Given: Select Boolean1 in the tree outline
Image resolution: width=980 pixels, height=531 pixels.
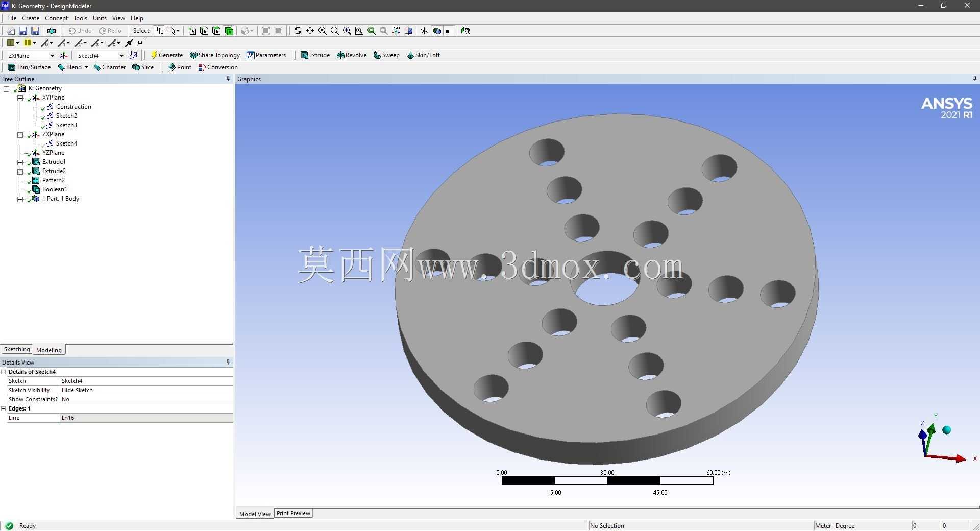Looking at the screenshot, I should pos(55,189).
